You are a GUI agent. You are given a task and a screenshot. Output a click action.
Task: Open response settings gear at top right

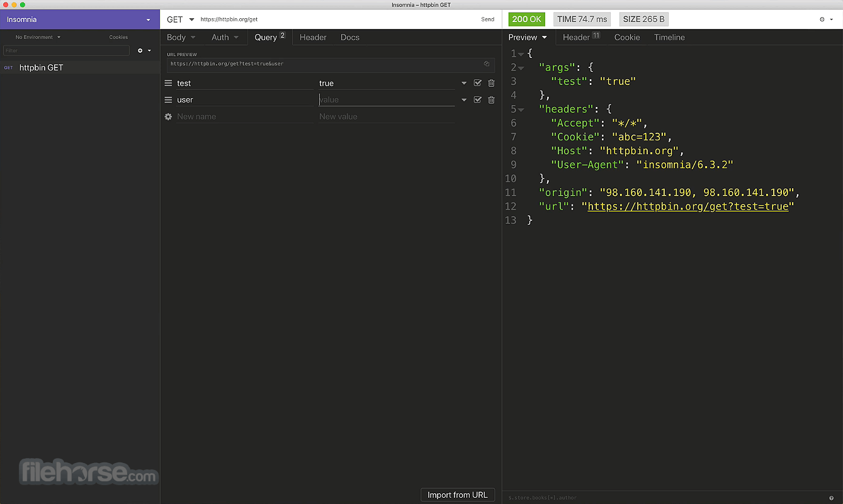tap(825, 20)
